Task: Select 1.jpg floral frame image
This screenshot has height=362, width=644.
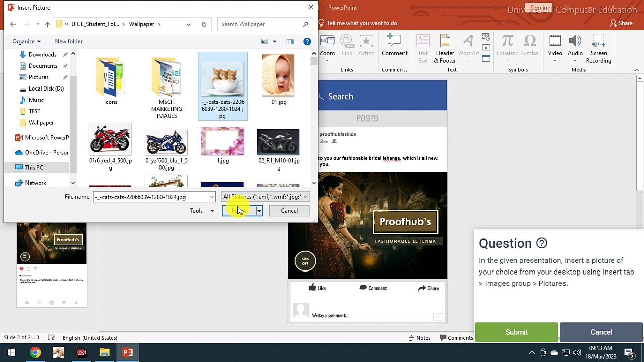Action: [x=222, y=146]
